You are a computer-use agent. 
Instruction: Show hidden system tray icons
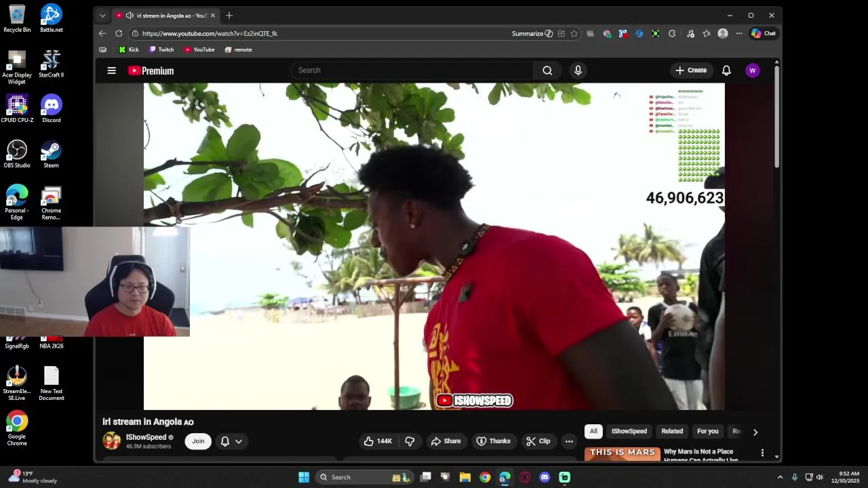[x=780, y=477]
